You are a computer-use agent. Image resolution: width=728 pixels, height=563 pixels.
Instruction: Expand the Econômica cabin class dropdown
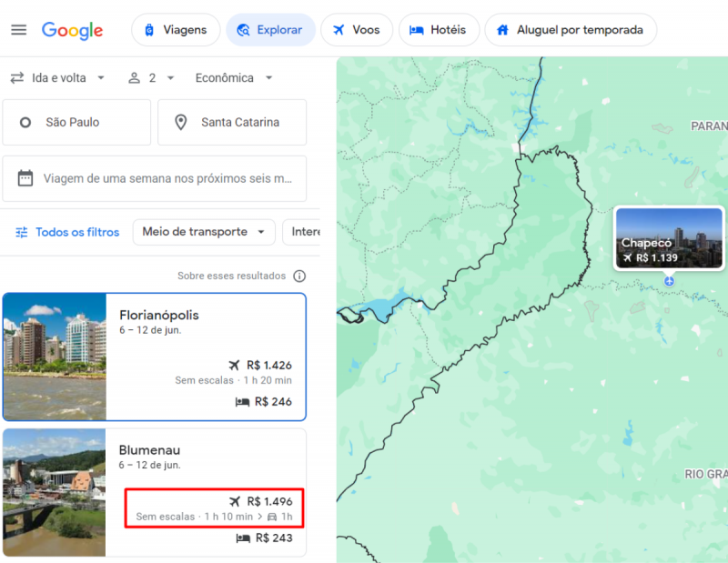click(x=234, y=77)
